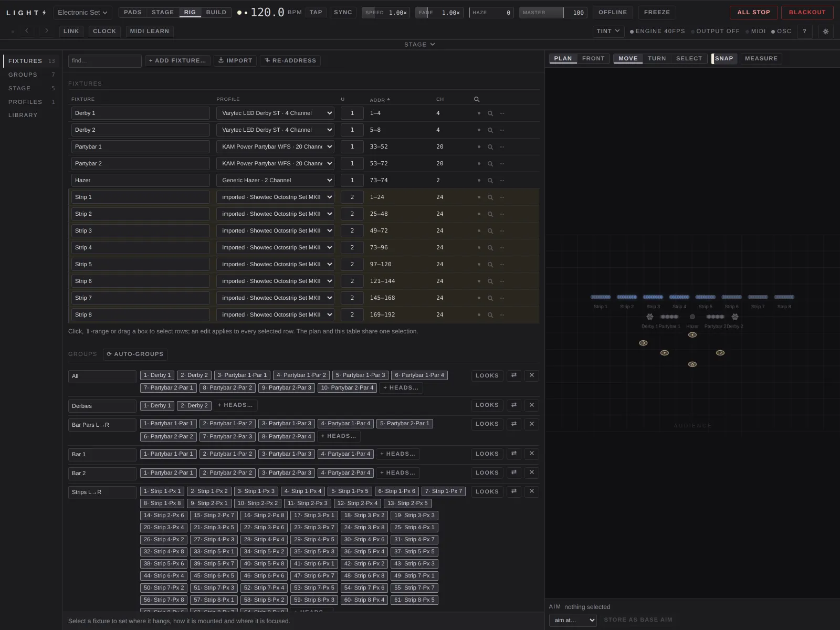Click locate magnifier for Hazer fixture

point(490,181)
